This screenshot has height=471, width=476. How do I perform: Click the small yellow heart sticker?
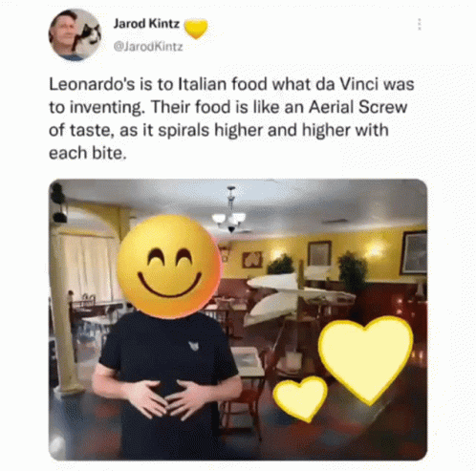click(x=300, y=398)
